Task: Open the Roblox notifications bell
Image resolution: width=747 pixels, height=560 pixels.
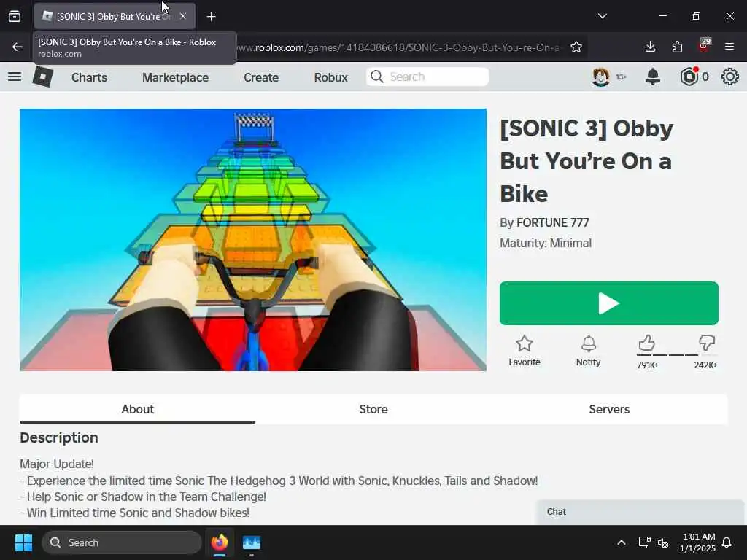Action: click(x=653, y=77)
